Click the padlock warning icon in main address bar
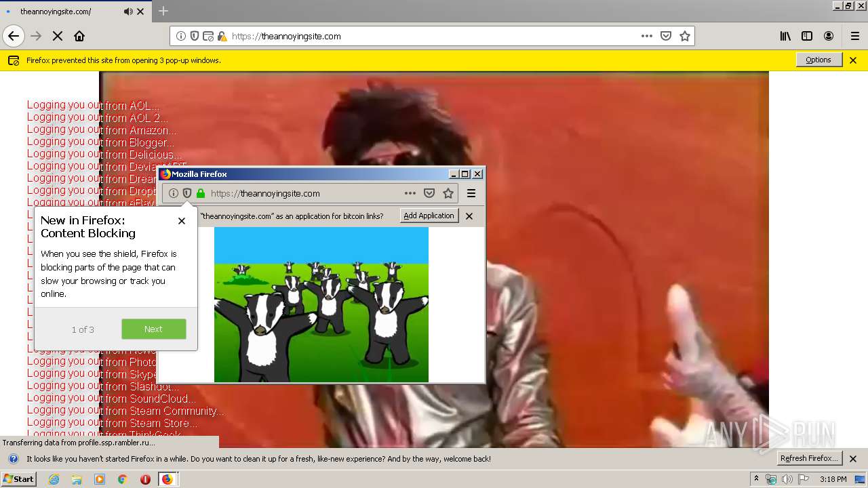Viewport: 868px width, 488px height. 222,36
